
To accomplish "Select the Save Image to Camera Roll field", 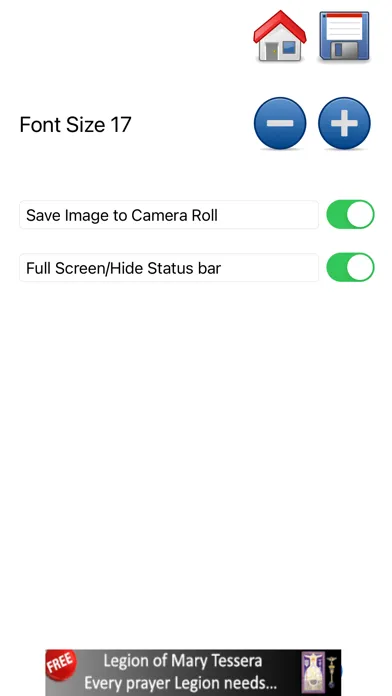I will click(169, 215).
